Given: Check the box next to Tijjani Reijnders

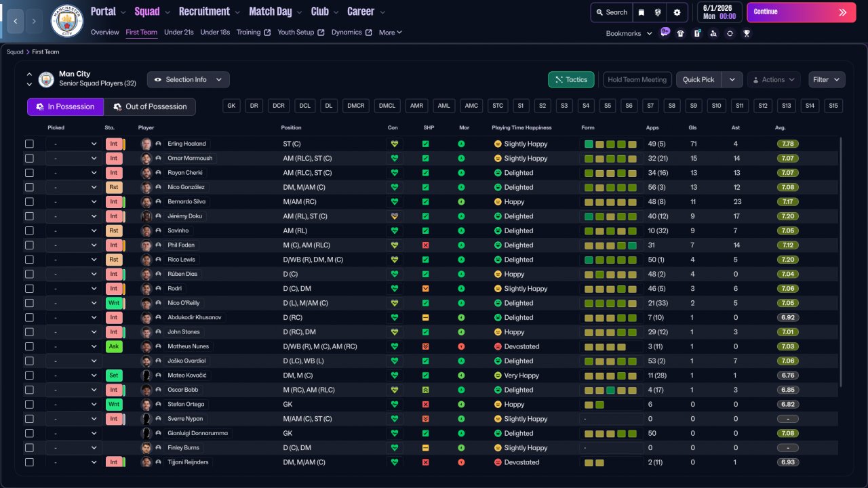Looking at the screenshot, I should click(x=29, y=462).
